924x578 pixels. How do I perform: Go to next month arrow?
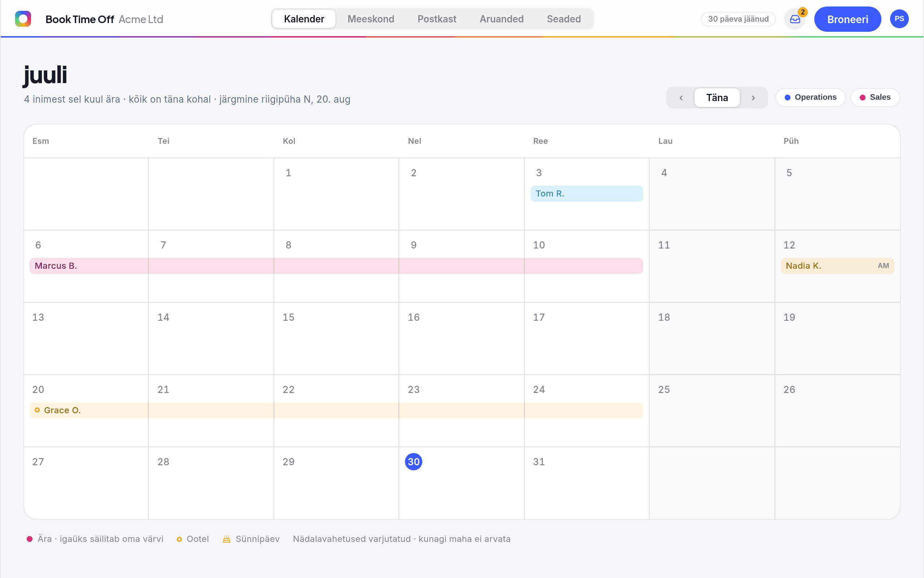(753, 98)
